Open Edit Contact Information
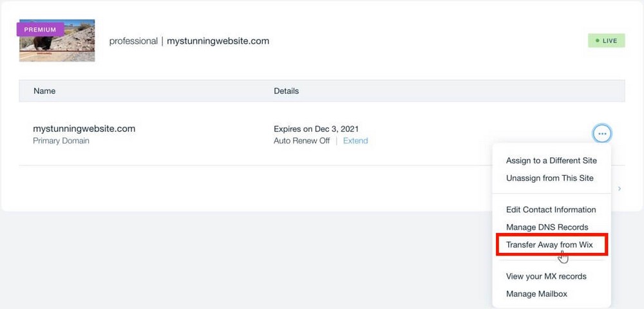This screenshot has height=309, width=644. (551, 209)
